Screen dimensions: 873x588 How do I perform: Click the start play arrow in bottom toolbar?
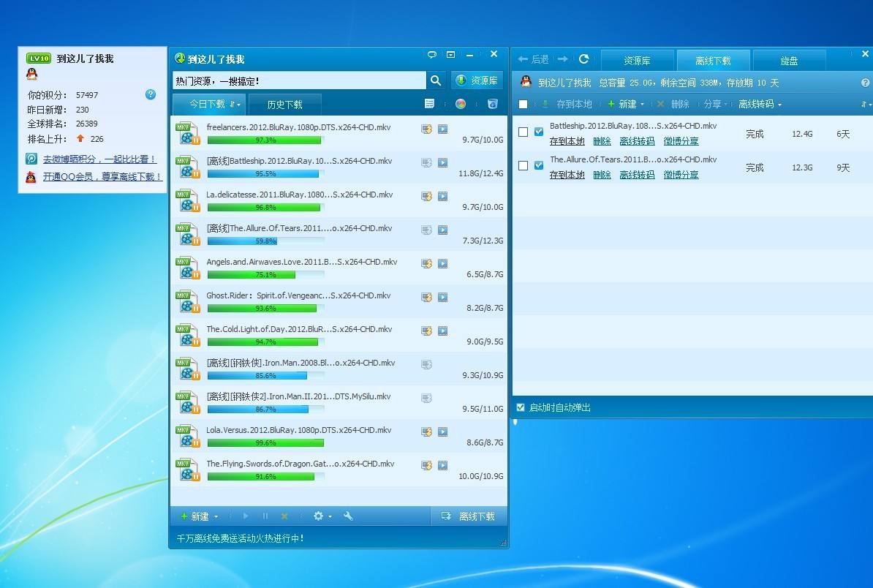pyautogui.click(x=246, y=516)
